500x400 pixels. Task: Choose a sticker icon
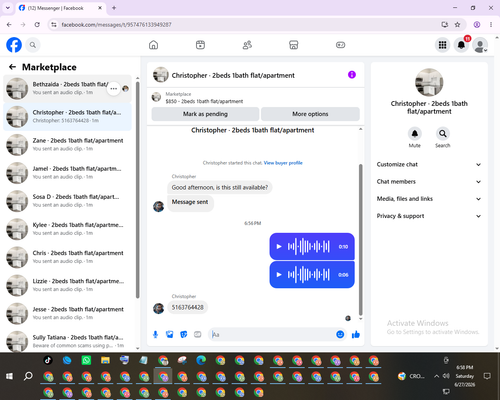coord(184,334)
